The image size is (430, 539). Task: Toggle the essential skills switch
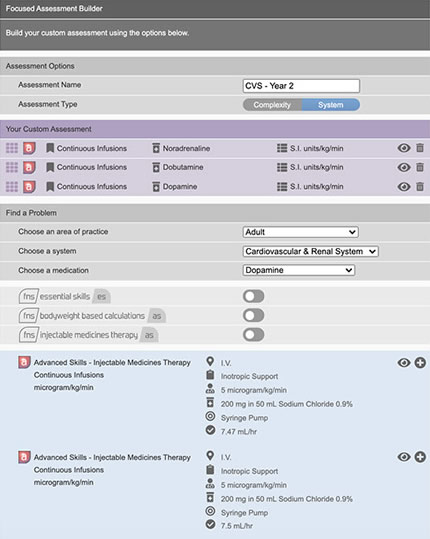pos(254,296)
